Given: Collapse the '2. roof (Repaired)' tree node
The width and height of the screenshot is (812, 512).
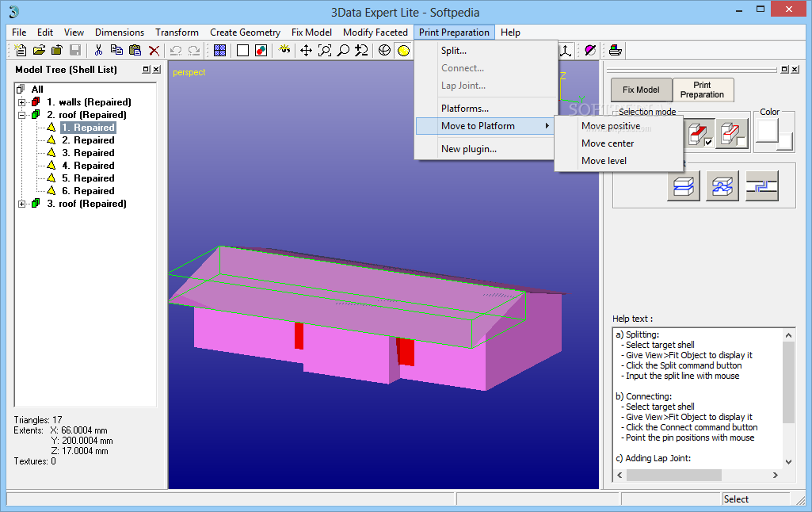Looking at the screenshot, I should pos(21,115).
